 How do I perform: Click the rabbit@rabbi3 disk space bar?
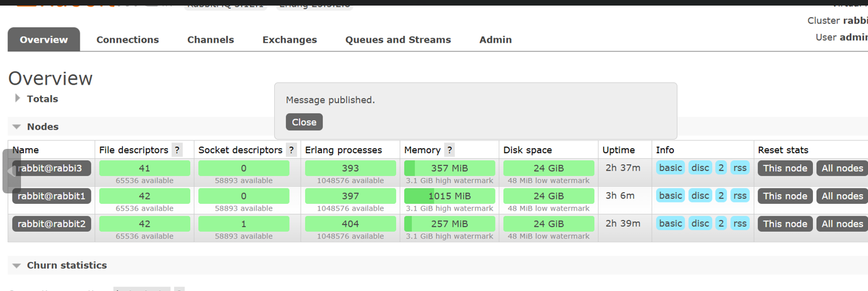pyautogui.click(x=548, y=168)
